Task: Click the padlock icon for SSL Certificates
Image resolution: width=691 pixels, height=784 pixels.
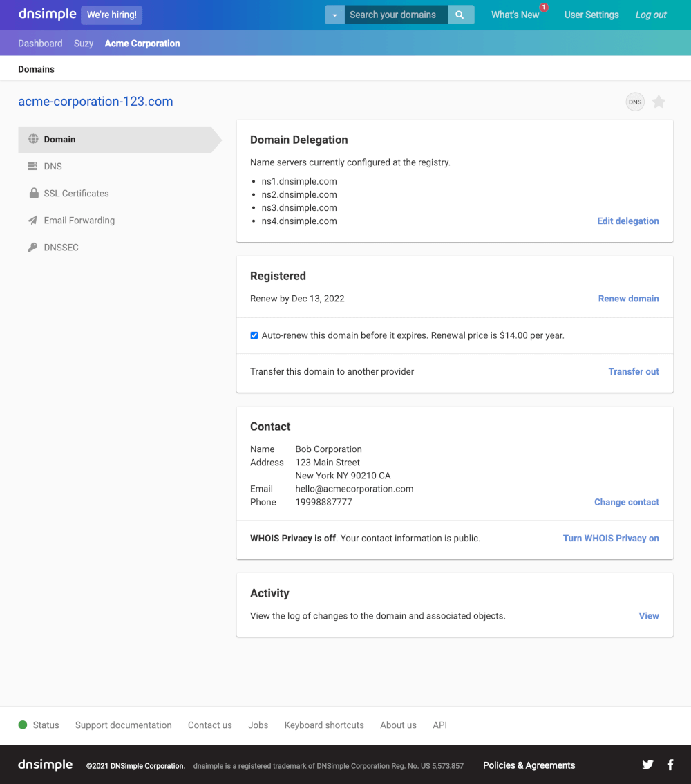Action: click(x=33, y=193)
